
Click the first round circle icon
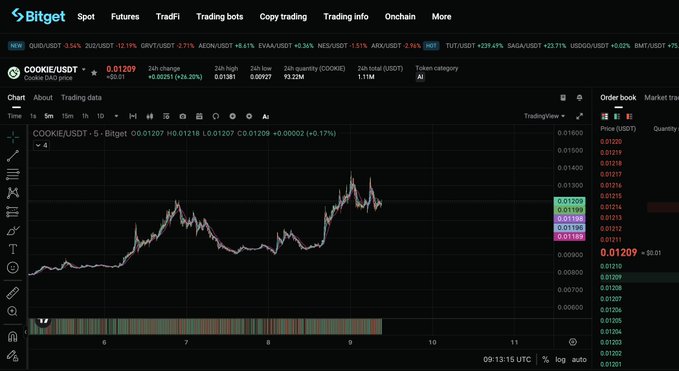[233, 116]
